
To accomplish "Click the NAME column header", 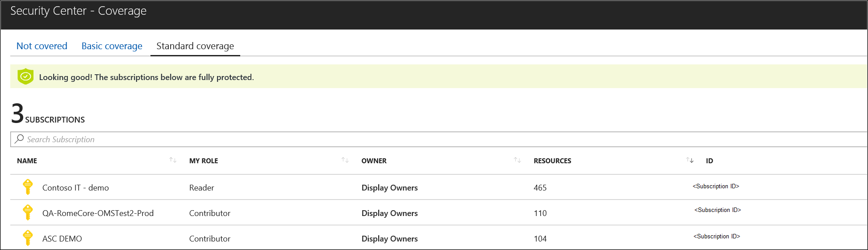I will point(27,161).
